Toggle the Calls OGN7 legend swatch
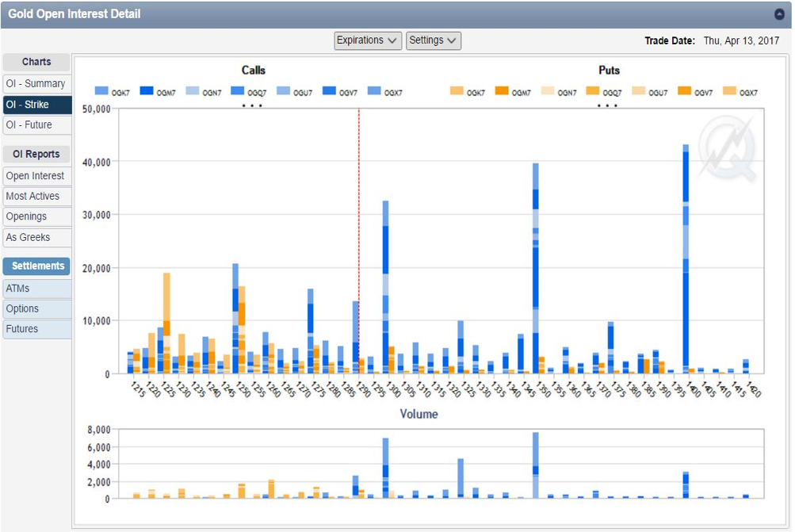Viewport: 795px width, 532px height. click(x=192, y=90)
